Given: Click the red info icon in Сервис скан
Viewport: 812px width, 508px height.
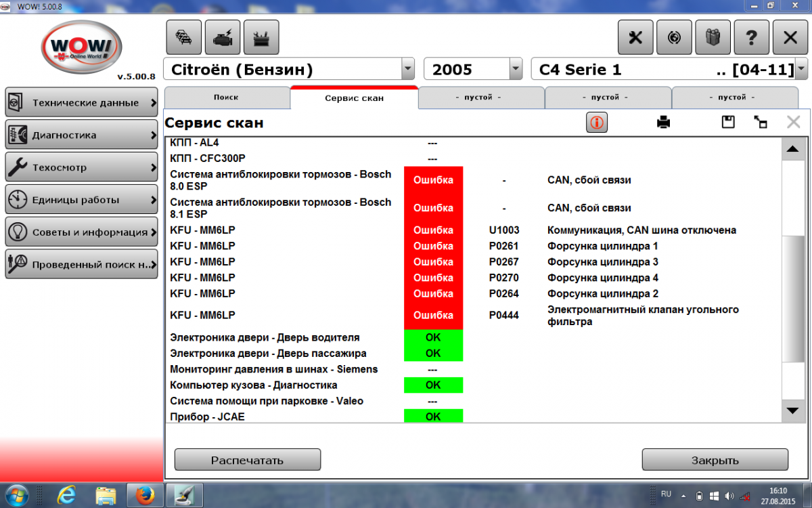Looking at the screenshot, I should click(597, 123).
